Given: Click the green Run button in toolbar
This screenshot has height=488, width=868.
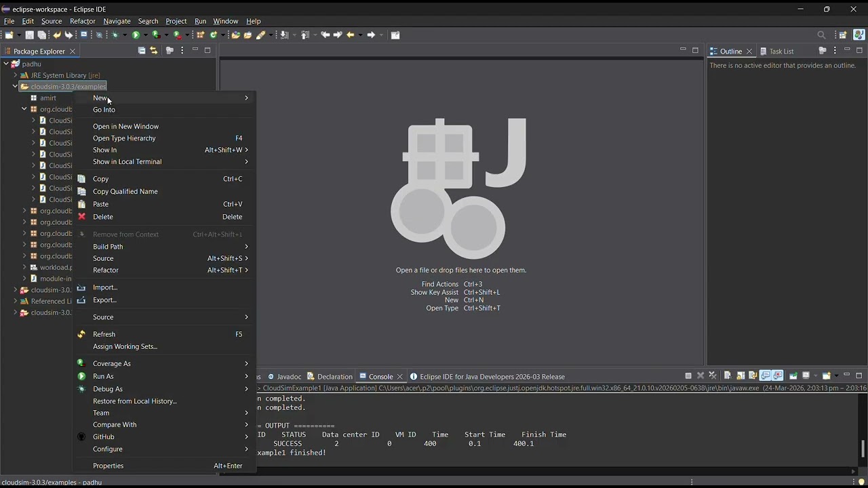Looking at the screenshot, I should (x=136, y=35).
